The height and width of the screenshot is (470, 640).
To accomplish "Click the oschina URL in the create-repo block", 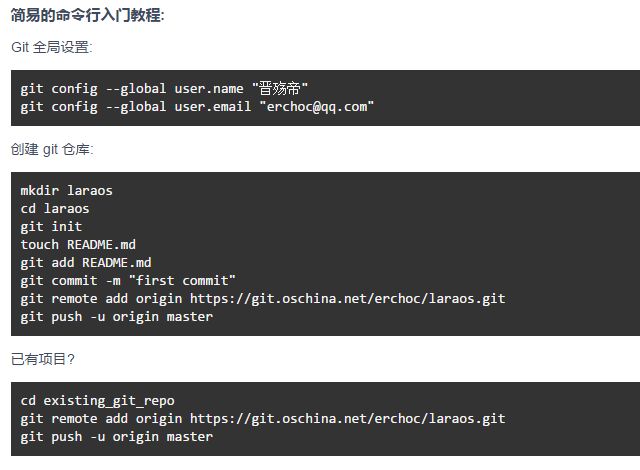I will [x=348, y=299].
